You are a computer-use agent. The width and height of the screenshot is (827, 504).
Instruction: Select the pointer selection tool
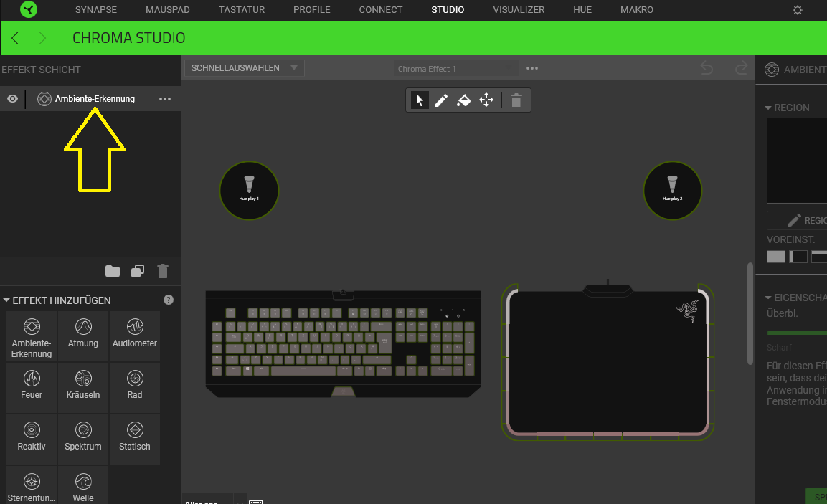click(x=420, y=100)
